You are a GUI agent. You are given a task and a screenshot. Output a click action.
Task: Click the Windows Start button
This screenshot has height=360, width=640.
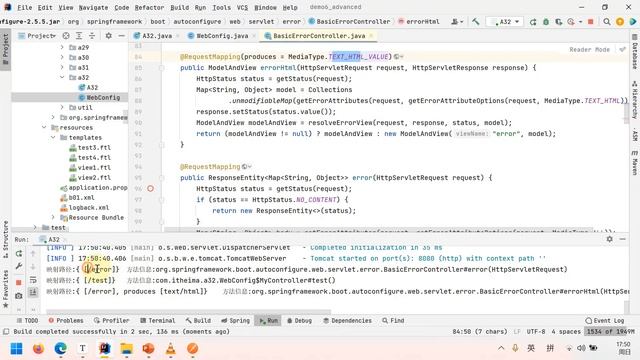coord(17,349)
